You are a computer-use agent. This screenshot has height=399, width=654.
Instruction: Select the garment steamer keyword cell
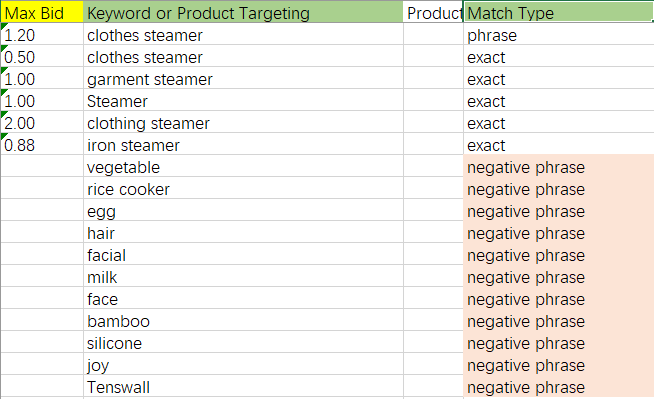pos(243,79)
